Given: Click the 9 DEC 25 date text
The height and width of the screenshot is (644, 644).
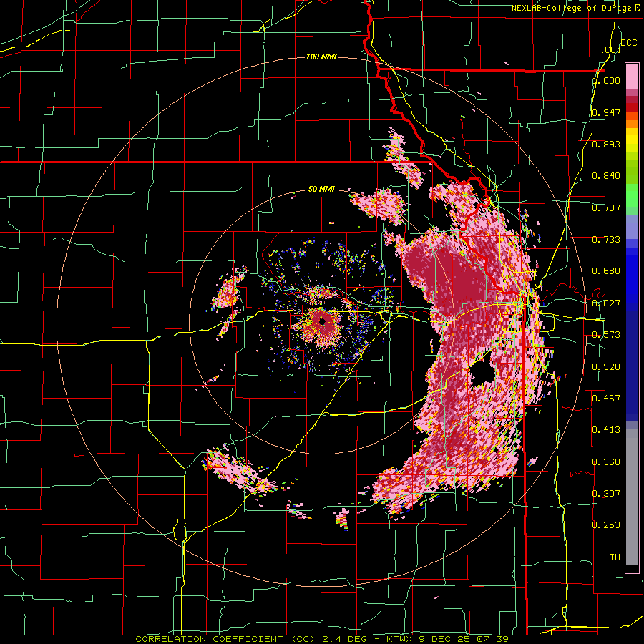Looking at the screenshot, I should [x=444, y=639].
